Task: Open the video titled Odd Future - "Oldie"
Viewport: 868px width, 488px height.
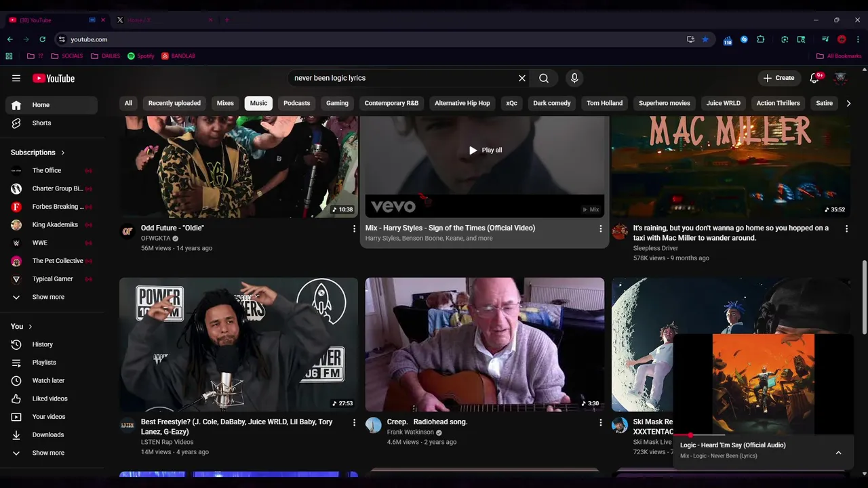Action: [x=172, y=228]
